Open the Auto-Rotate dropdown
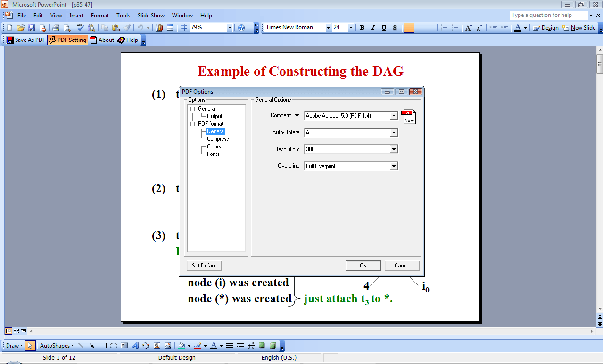The image size is (603, 364). click(394, 133)
